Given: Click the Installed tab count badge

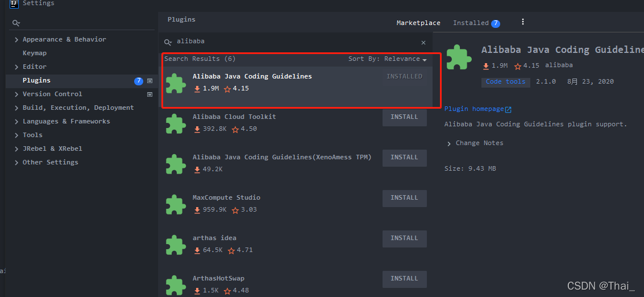Looking at the screenshot, I should (x=496, y=23).
